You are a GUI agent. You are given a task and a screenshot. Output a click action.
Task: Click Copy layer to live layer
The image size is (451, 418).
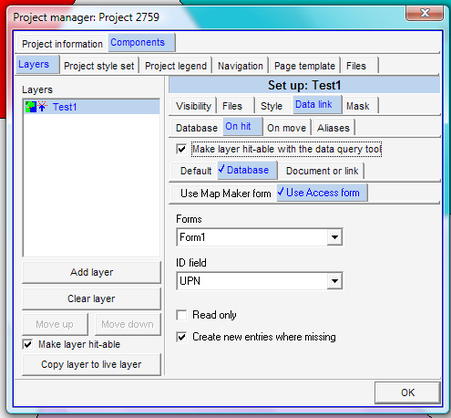click(x=92, y=364)
